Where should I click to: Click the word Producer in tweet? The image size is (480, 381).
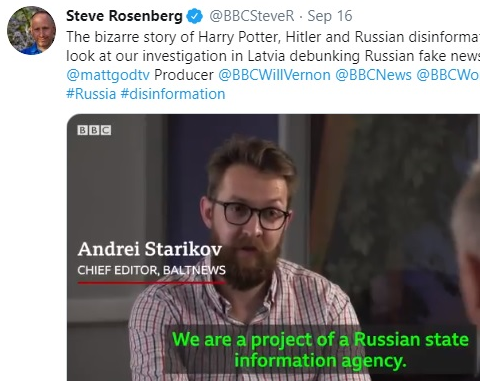pos(184,75)
